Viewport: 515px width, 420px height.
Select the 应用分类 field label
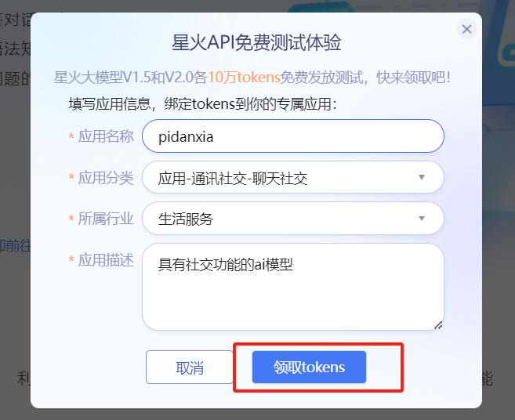106,178
